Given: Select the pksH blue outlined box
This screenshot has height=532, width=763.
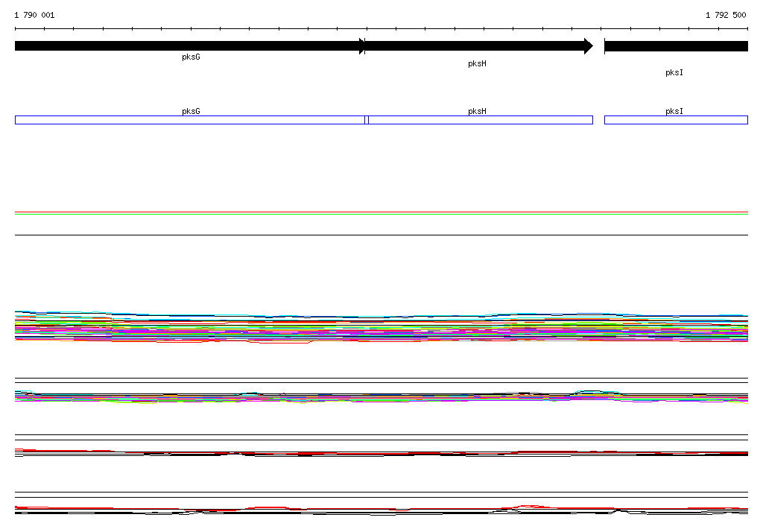Looking at the screenshot, I should coord(481,120).
